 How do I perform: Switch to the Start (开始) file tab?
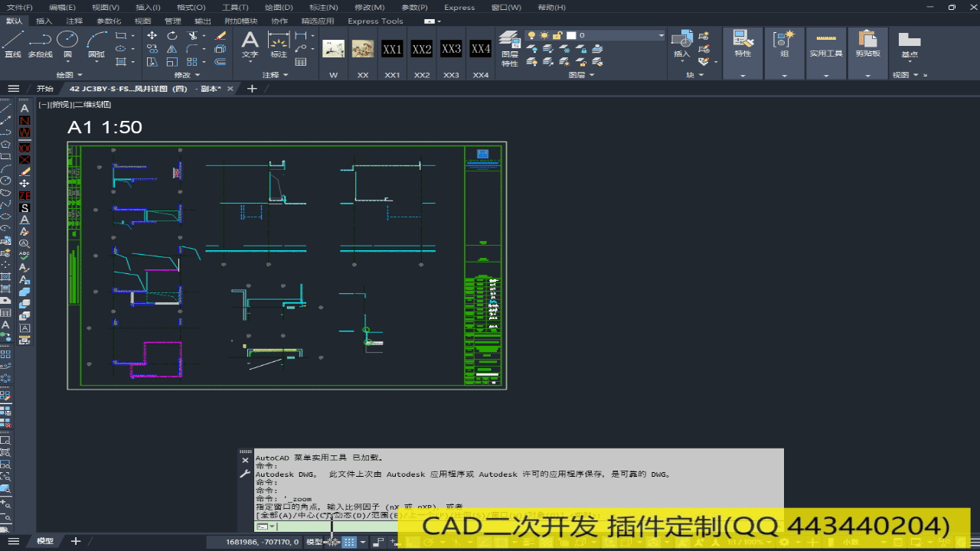(x=44, y=89)
